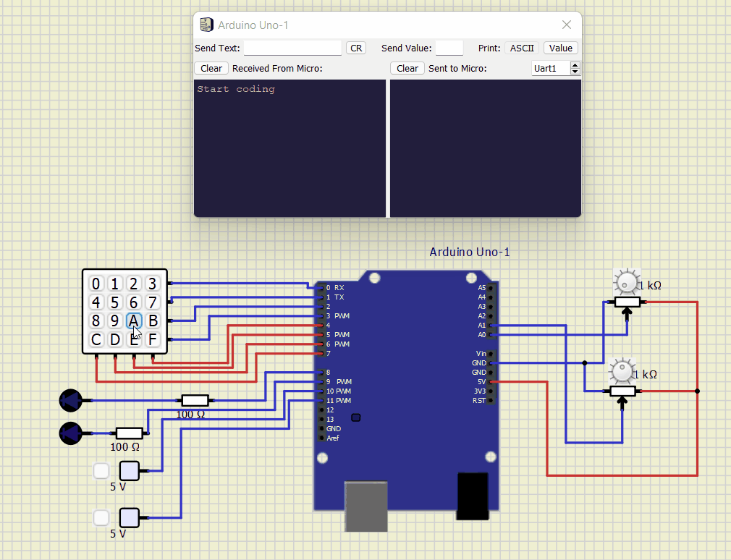
Task: Click the A1 pin on Arduino
Action: coord(491,325)
